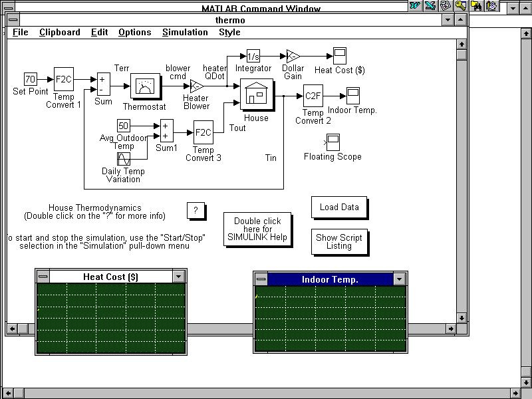Click the "Tout" signal label
532x399 pixels.
(x=237, y=128)
